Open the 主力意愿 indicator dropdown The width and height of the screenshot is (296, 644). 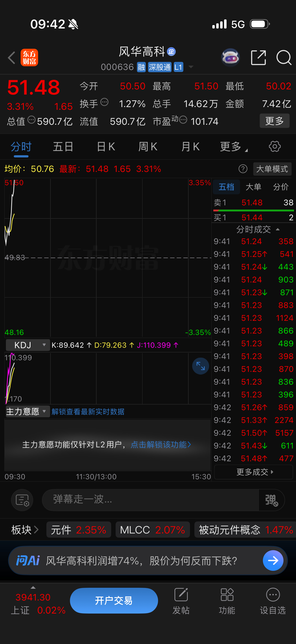coord(27,411)
